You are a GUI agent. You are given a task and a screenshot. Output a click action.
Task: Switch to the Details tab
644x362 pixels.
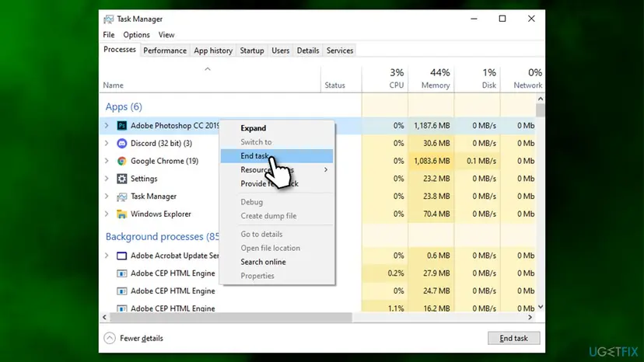click(308, 50)
